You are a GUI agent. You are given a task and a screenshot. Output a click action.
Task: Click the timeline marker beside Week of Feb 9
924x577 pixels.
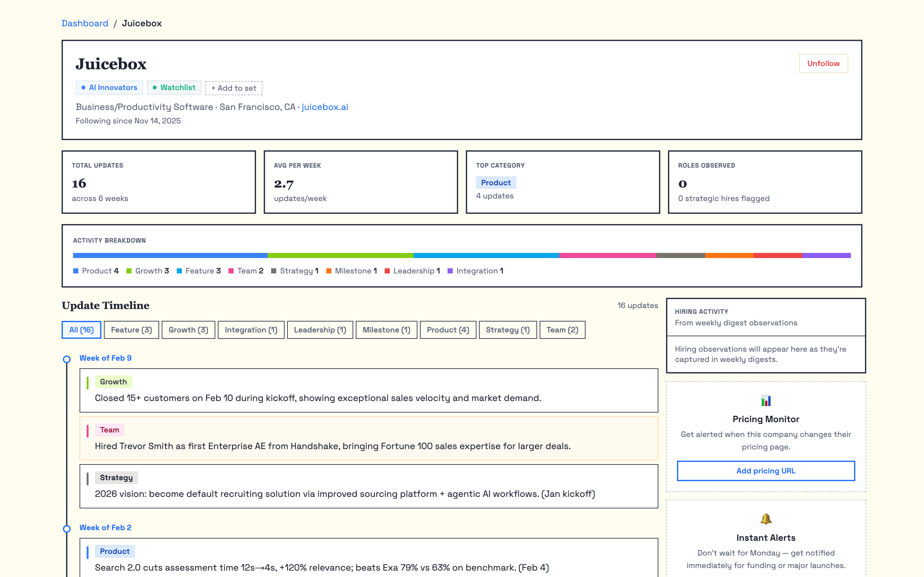click(67, 359)
